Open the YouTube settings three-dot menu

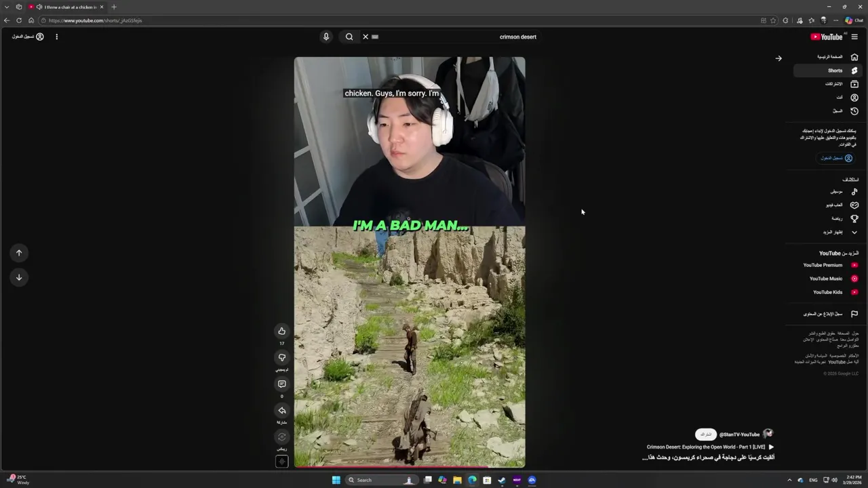pyautogui.click(x=56, y=37)
